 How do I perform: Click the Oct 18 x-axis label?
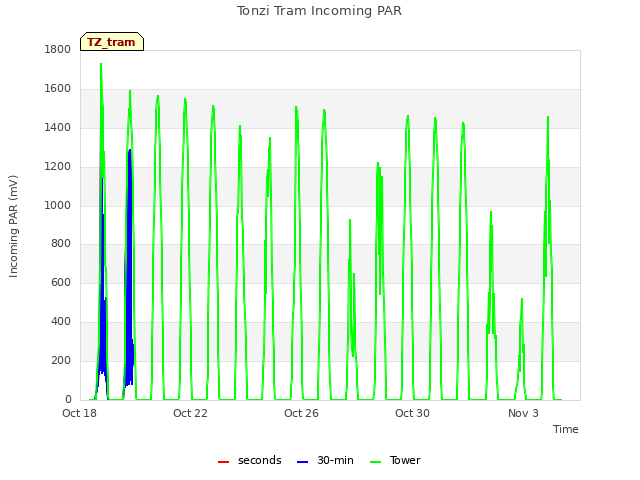click(x=80, y=413)
